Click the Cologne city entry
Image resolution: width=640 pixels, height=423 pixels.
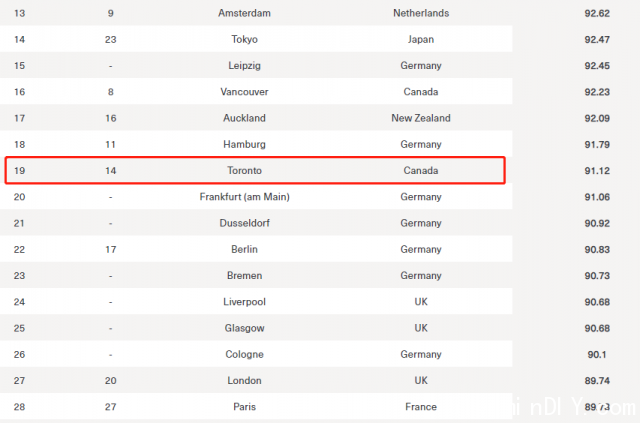244,354
